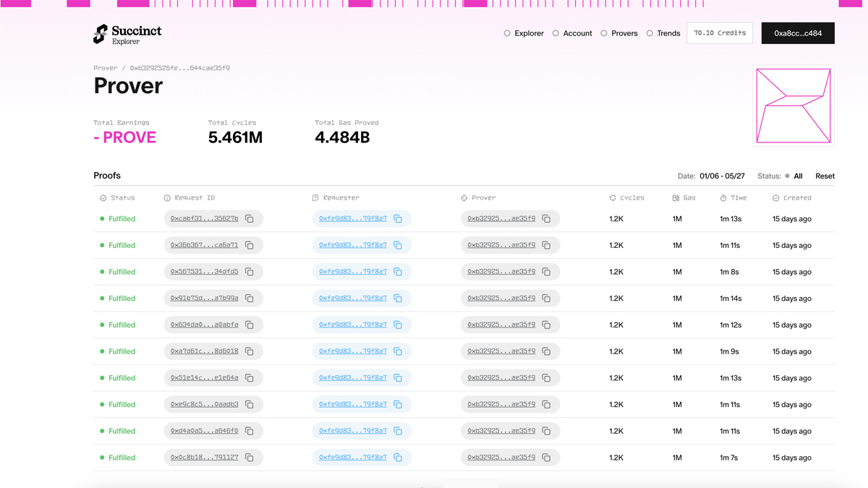Screen dimensions: 868x488
Task: Copy request ID 0xd4a0a5...a646f0
Action: click(250, 431)
